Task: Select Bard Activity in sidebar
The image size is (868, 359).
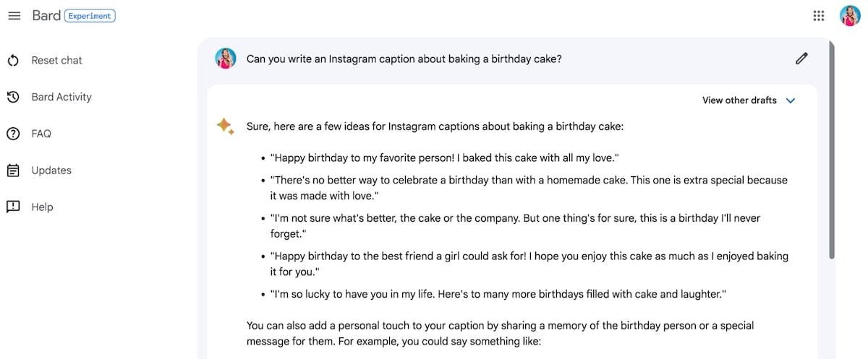Action: pyautogui.click(x=61, y=97)
